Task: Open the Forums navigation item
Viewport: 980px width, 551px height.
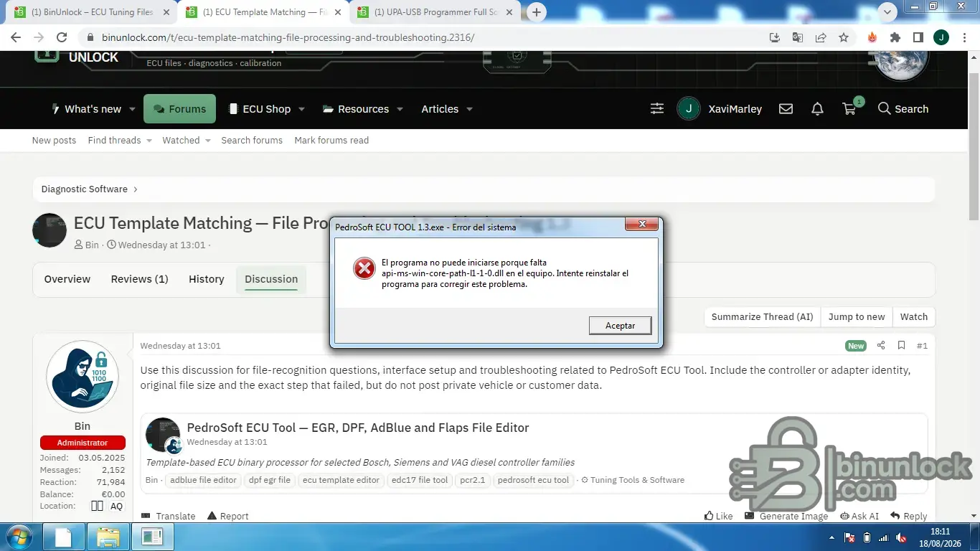Action: click(x=179, y=109)
